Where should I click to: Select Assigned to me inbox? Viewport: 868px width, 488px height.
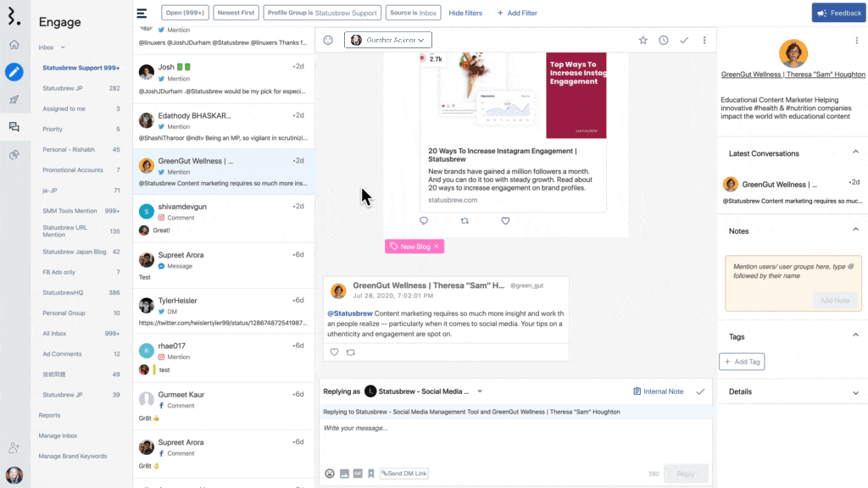click(64, 108)
